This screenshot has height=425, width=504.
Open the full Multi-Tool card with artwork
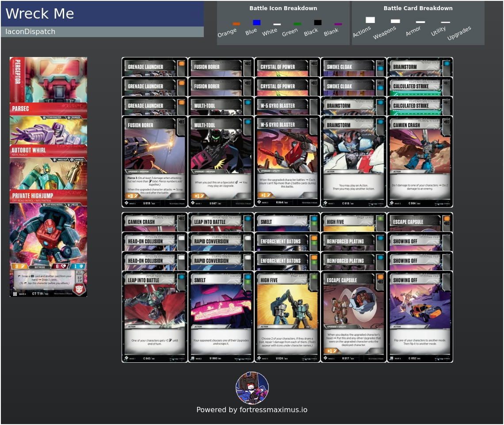[221, 162]
